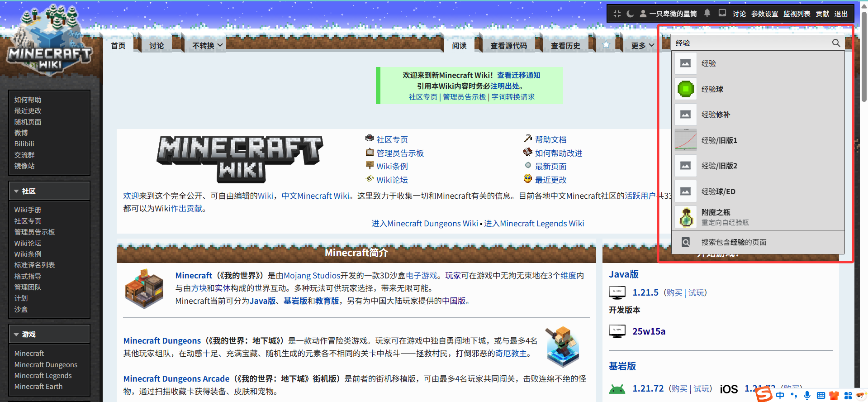
Task: Click the 查看迁移通知 link in the banner
Action: [518, 75]
